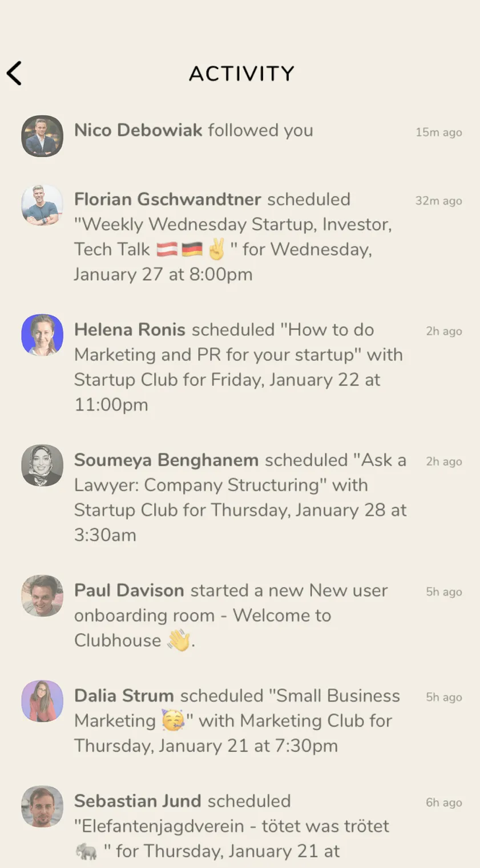This screenshot has height=868, width=480.
Task: Tap Soumeya Benghanem's avatar
Action: point(42,465)
